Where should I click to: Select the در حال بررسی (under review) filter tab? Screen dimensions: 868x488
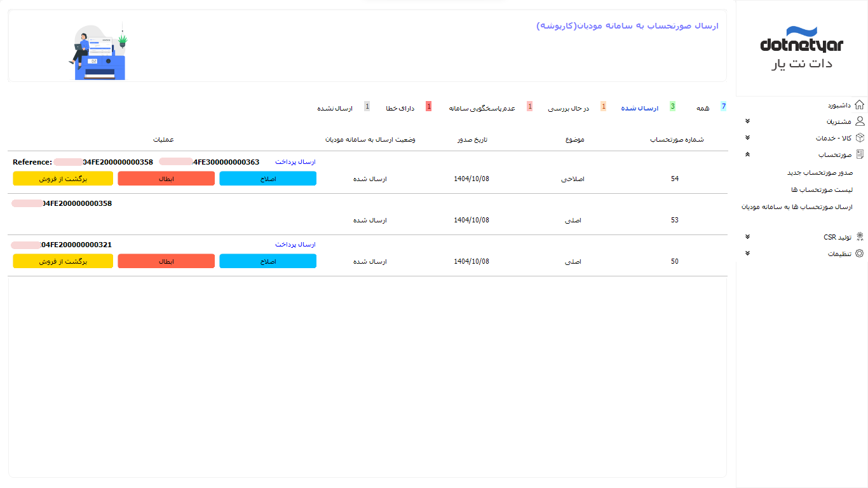[568, 109]
